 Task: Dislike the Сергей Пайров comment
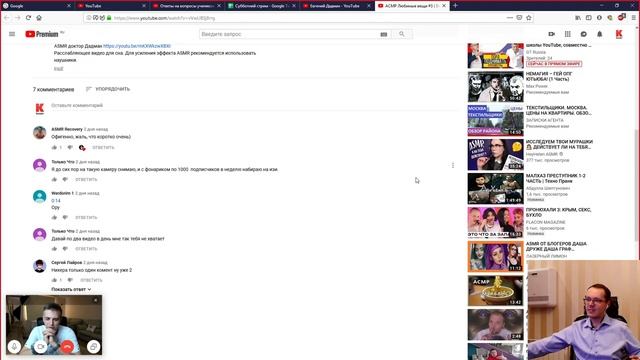[70, 280]
